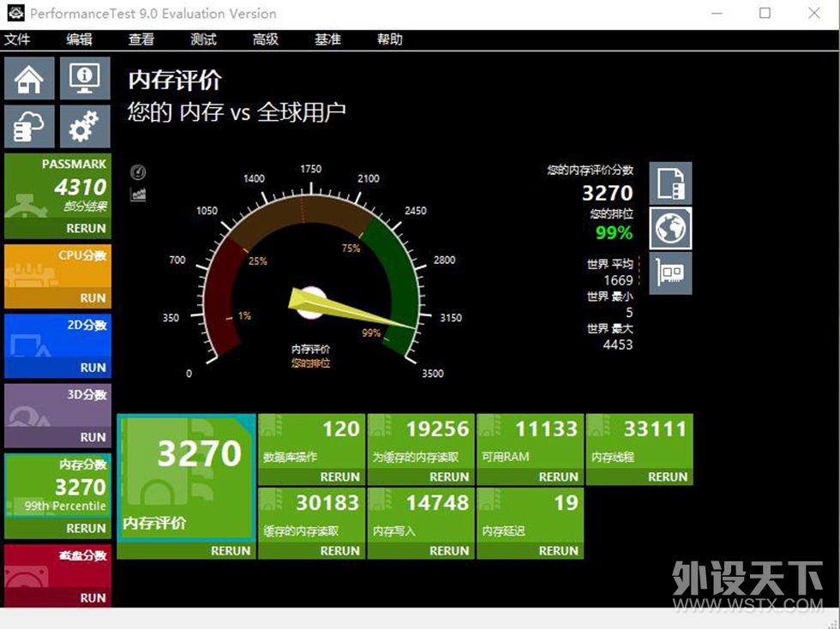Click the gauge needle center hub

(310, 303)
